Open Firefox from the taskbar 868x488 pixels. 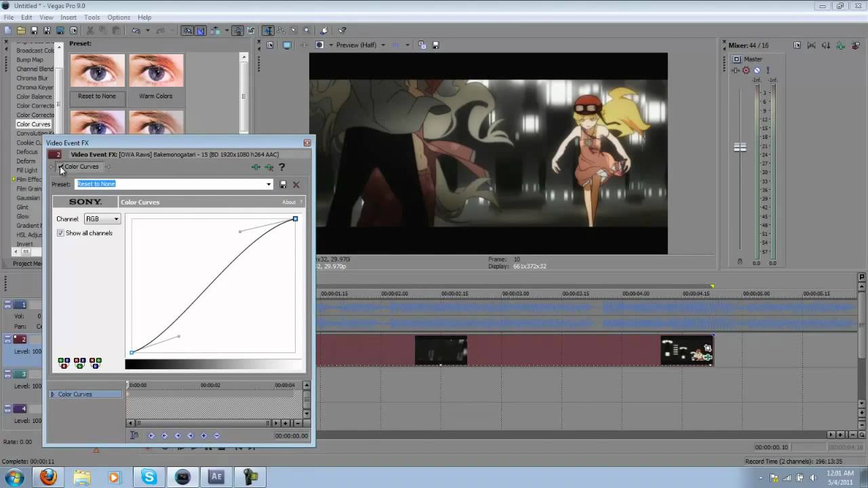[47, 477]
